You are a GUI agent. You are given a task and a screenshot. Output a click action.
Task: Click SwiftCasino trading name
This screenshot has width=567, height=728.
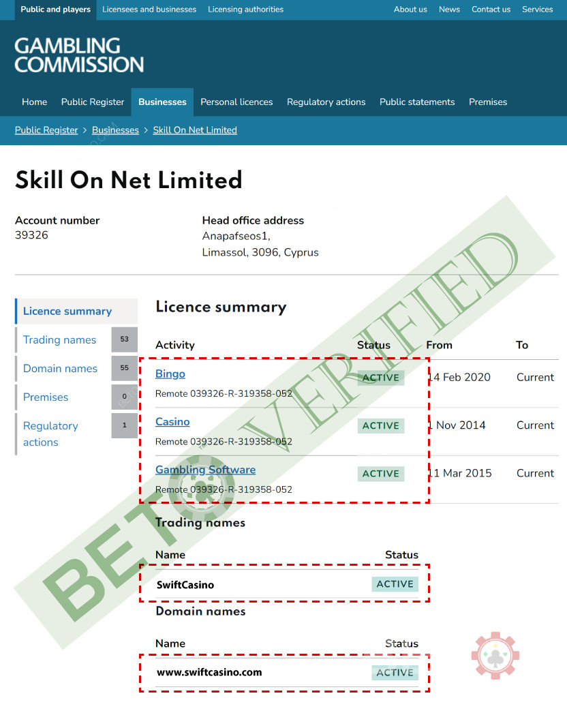(185, 585)
